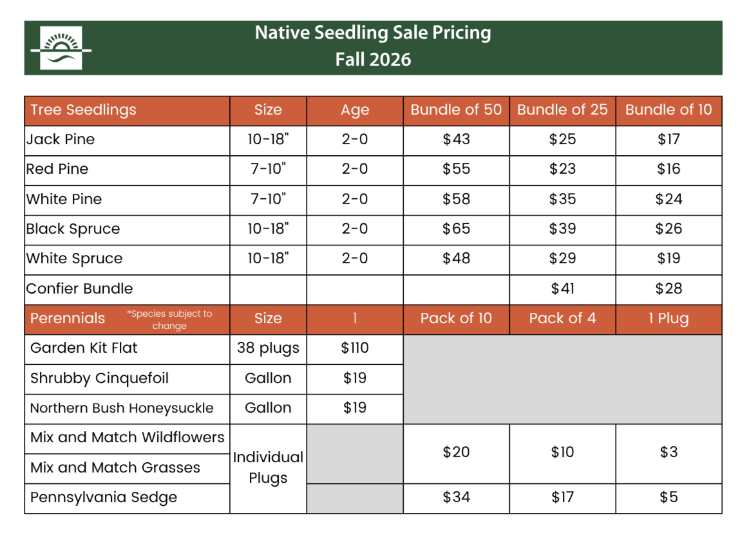This screenshot has width=747, height=560.
Task: Select the Native Seedling Sale Pricing title
Action: [373, 33]
